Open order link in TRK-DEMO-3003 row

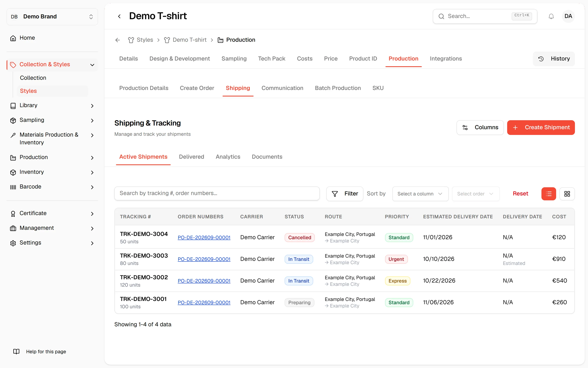coord(204,259)
